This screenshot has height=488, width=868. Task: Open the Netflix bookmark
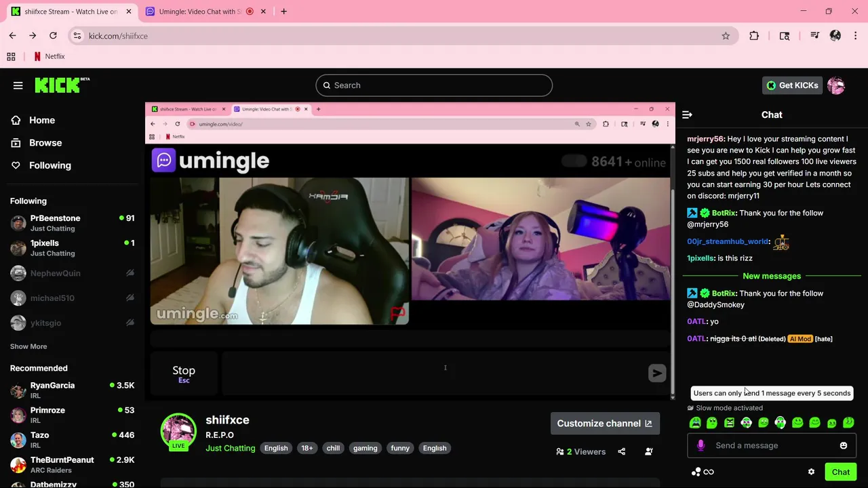point(50,56)
